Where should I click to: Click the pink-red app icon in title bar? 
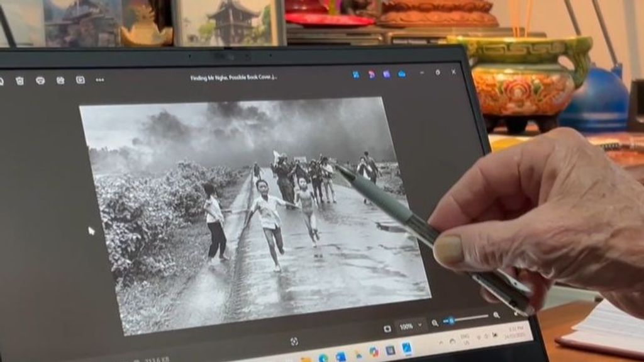click(371, 74)
